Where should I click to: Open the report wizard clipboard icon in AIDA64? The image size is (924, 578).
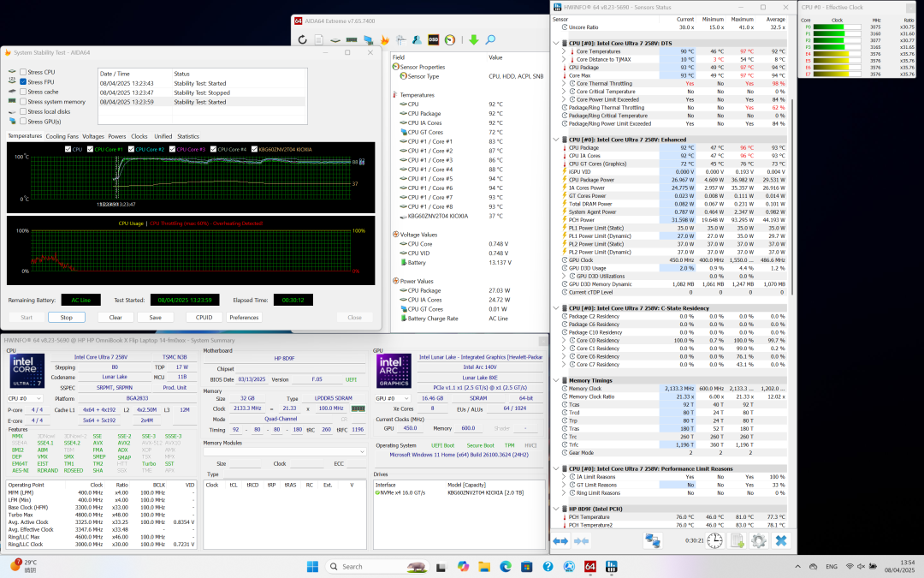(x=401, y=39)
